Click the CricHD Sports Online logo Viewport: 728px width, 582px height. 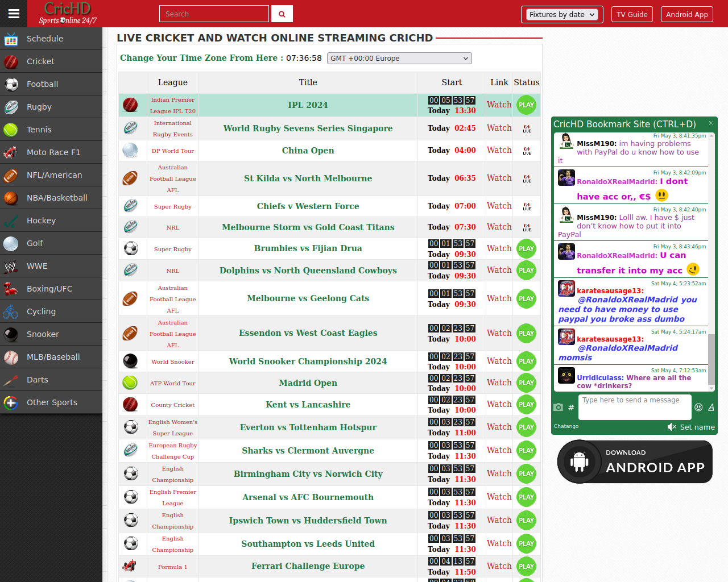click(68, 14)
